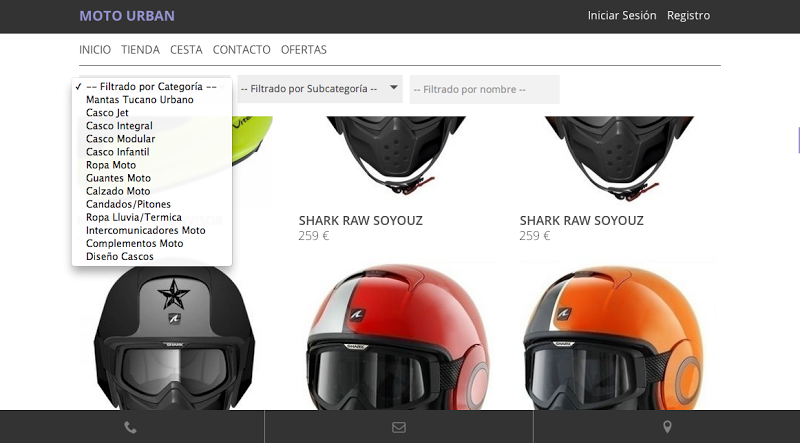This screenshot has width=800, height=443.
Task: Choose Ropa Lluvia/Termica option
Action: [x=152, y=217]
